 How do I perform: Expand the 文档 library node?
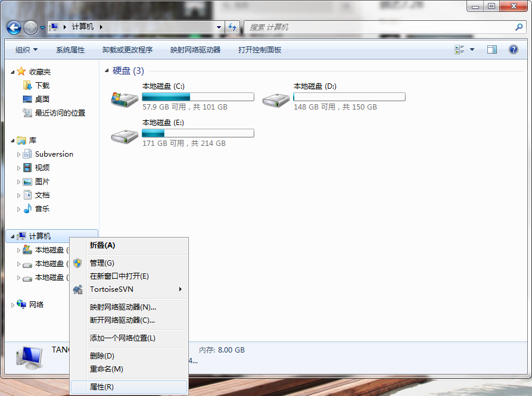pos(18,195)
